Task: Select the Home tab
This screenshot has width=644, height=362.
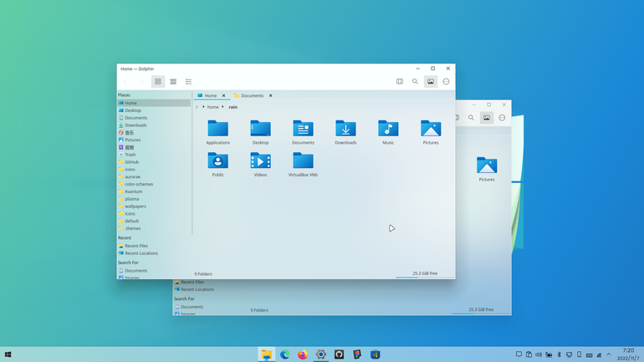Action: (x=210, y=95)
